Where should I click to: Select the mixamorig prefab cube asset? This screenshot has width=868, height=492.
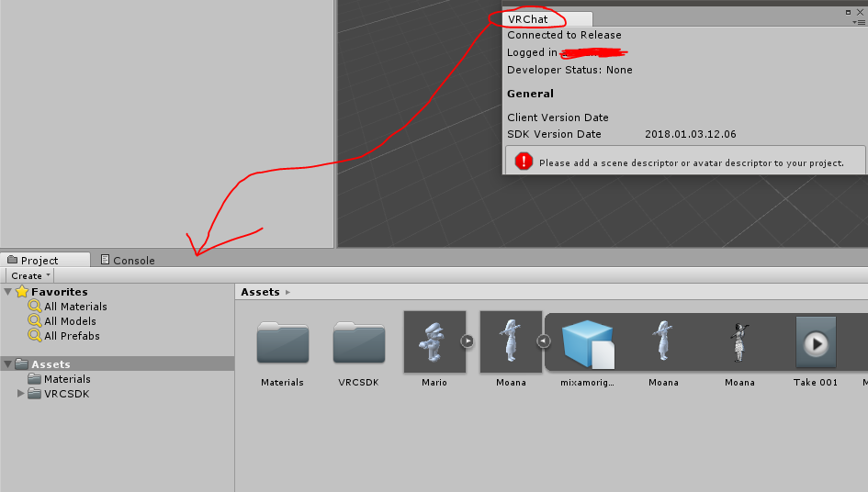coord(587,344)
